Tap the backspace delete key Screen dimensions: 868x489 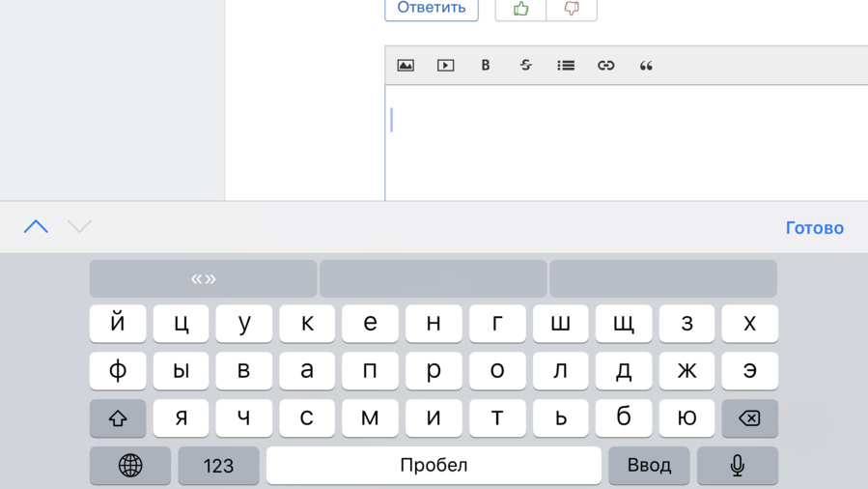point(749,418)
